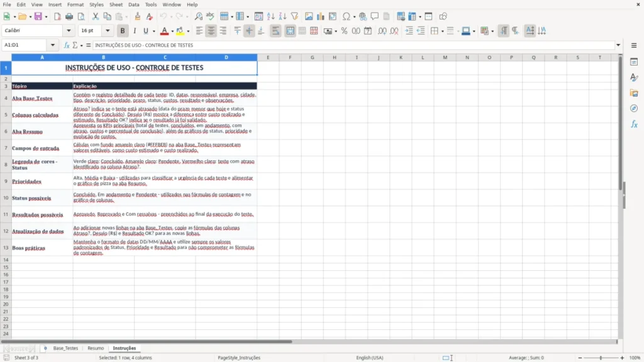Click the zoom slider
Image resolution: width=644 pixels, height=362 pixels.
click(x=601, y=358)
